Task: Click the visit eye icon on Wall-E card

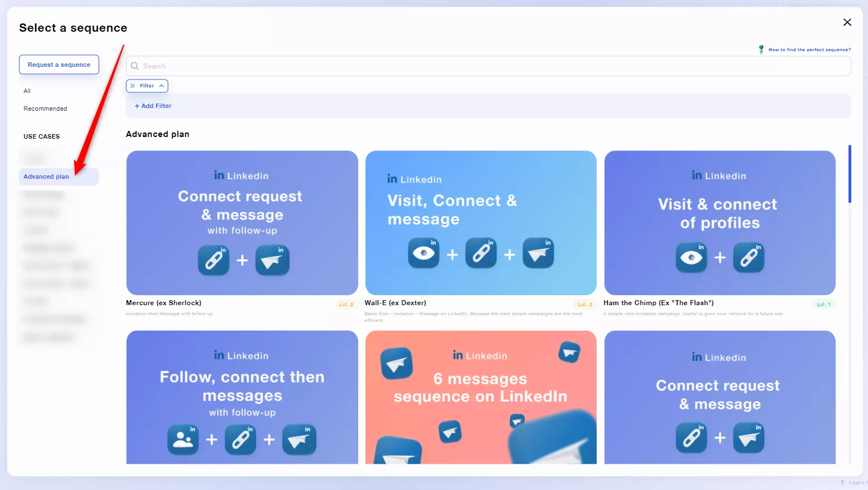Action: pos(423,253)
